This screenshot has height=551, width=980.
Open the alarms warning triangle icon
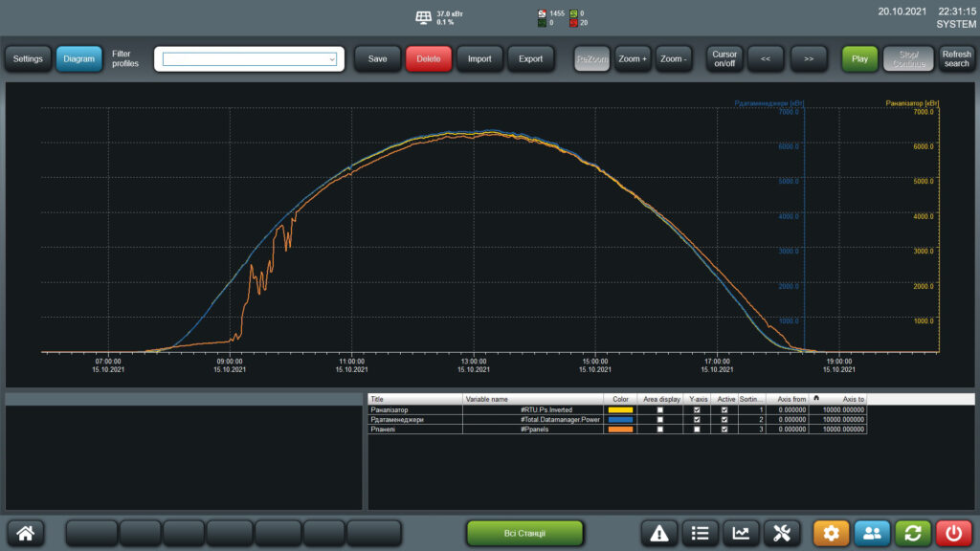(x=658, y=533)
